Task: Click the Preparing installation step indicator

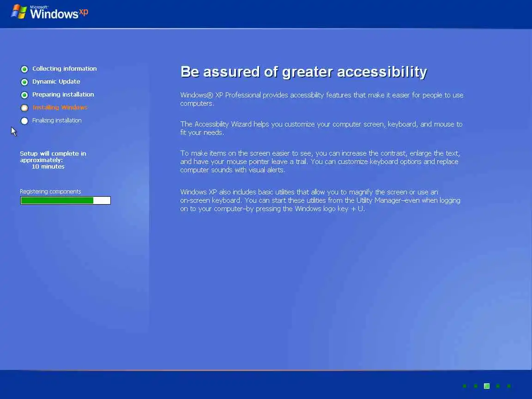Action: [x=24, y=95]
